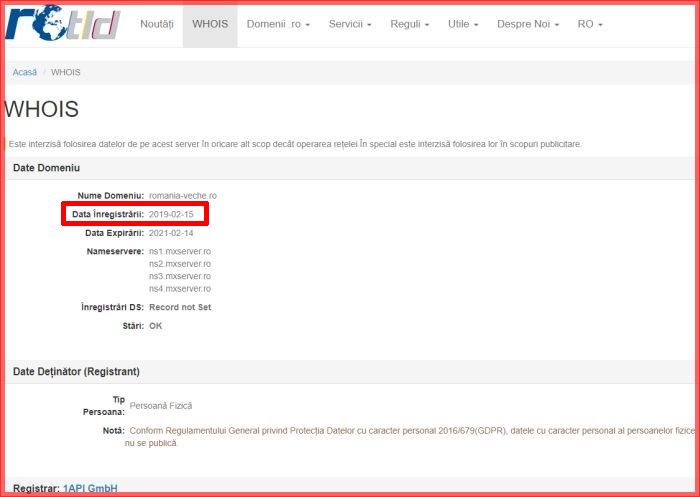This screenshot has height=497, width=700.
Task: Expand the Servicii dropdown menu
Action: [350, 25]
